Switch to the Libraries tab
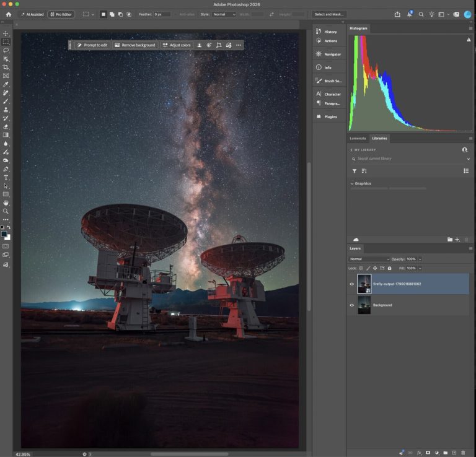Viewport: 476px width, 457px height. pos(379,138)
